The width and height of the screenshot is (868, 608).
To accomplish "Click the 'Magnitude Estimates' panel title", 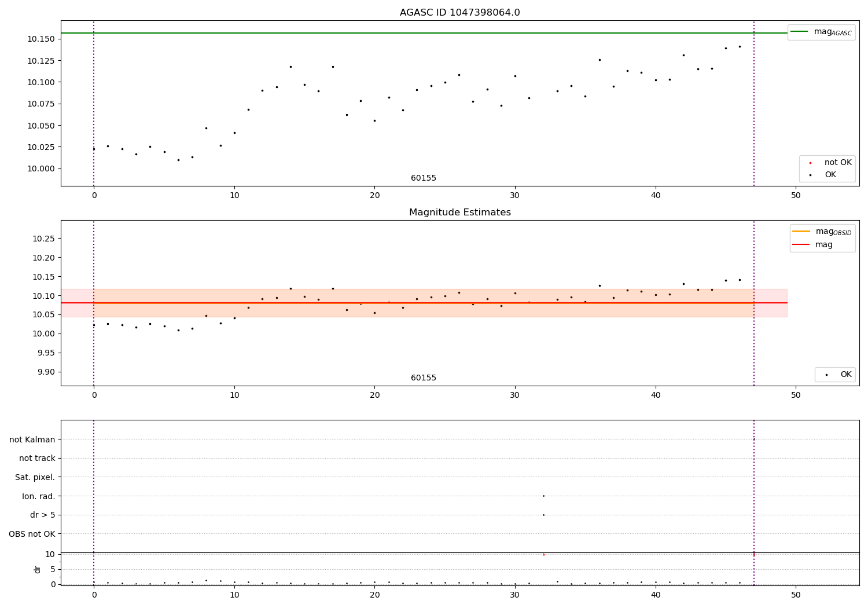I will click(x=459, y=213).
